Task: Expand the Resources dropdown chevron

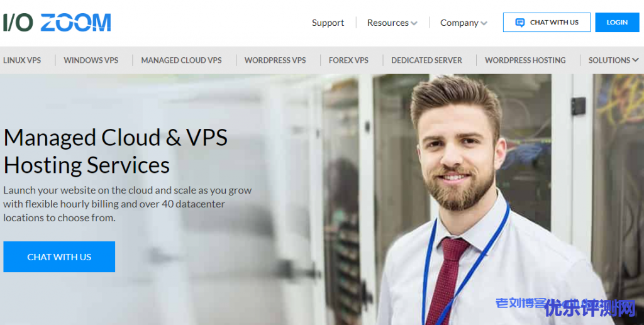Action: point(414,23)
